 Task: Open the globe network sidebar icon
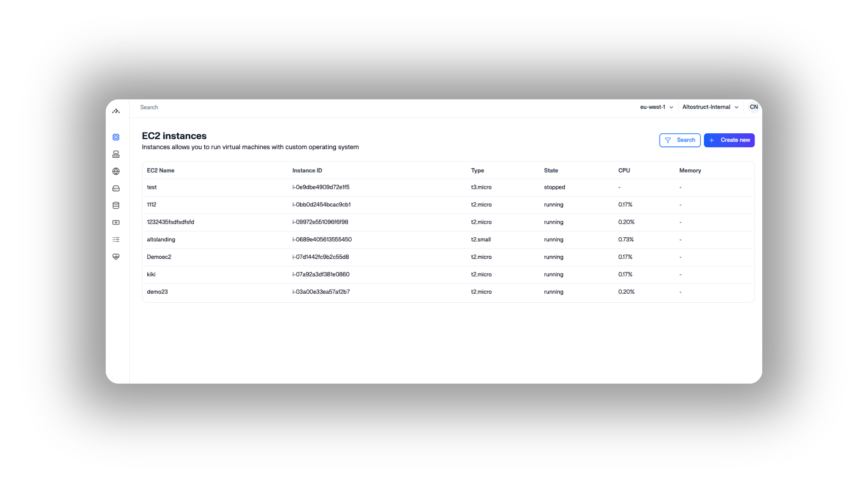click(x=116, y=171)
